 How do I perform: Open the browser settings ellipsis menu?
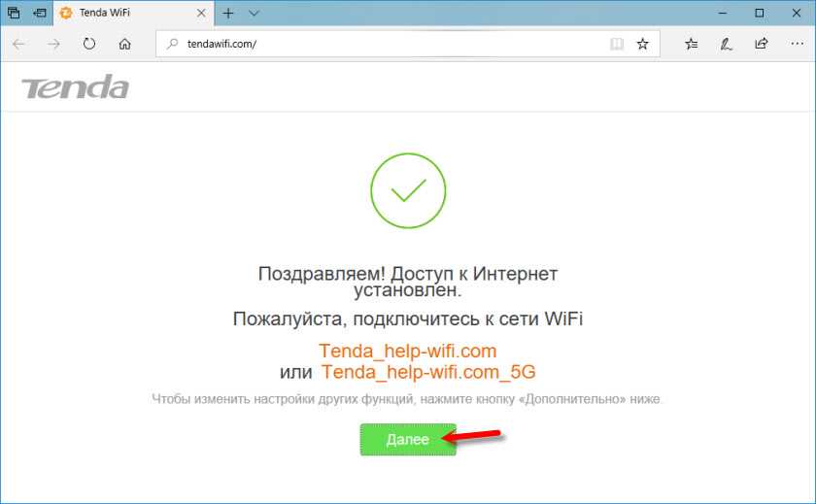click(x=797, y=44)
